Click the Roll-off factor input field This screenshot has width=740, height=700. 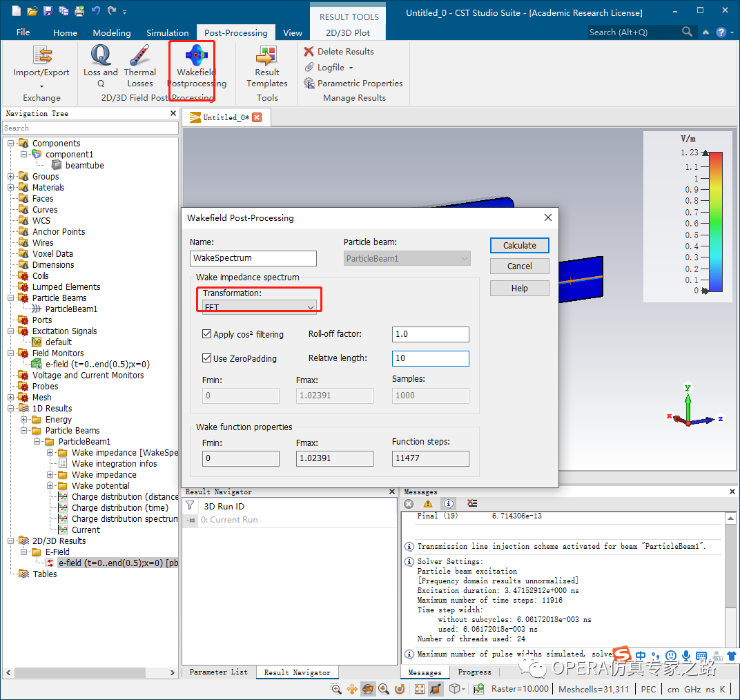pos(431,334)
